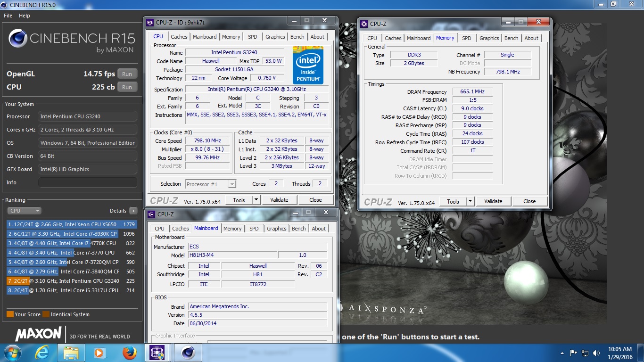Open Graphics tab in CPU-Z ID window
The height and width of the screenshot is (362, 644).
(275, 37)
